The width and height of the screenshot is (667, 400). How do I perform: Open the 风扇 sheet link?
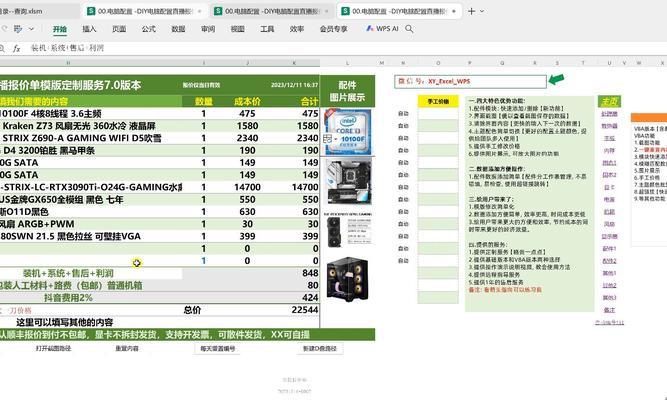pyautogui.click(x=609, y=224)
